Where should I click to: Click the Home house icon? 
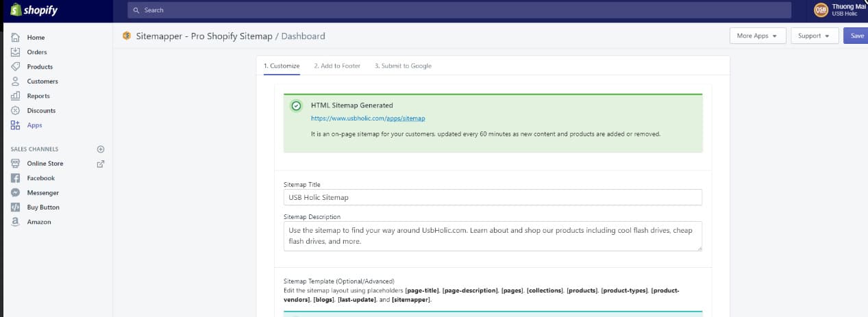[x=16, y=37]
